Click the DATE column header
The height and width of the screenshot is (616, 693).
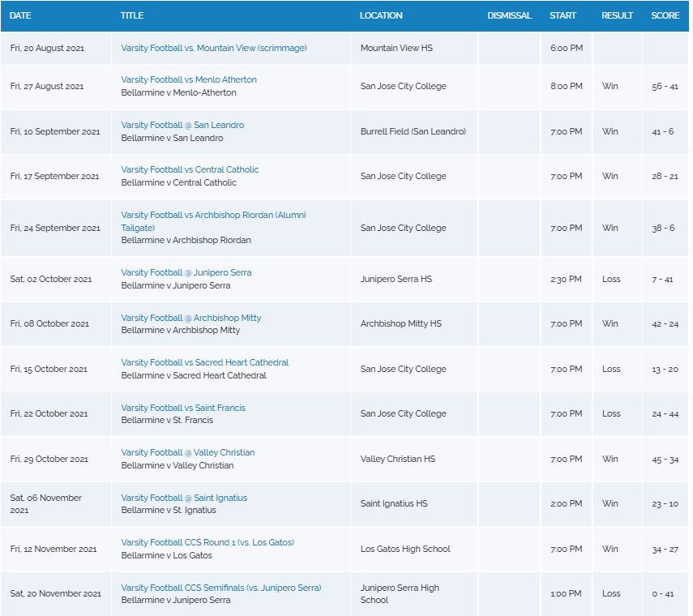tap(20, 15)
